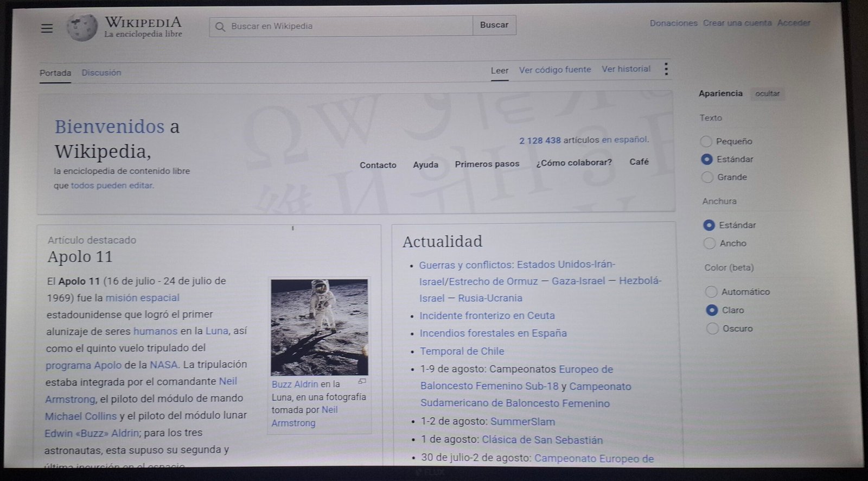Open the three-dot more options menu
The width and height of the screenshot is (868, 481).
coord(666,69)
